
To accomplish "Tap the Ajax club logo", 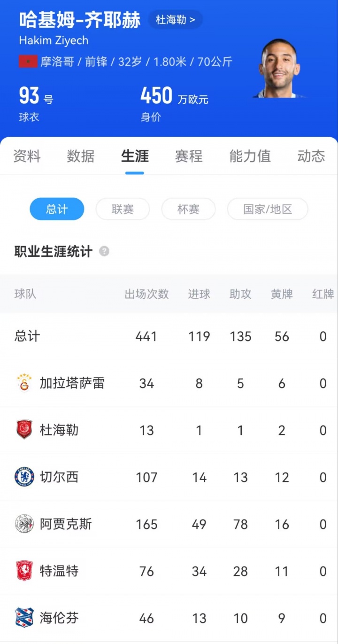I will [24, 524].
